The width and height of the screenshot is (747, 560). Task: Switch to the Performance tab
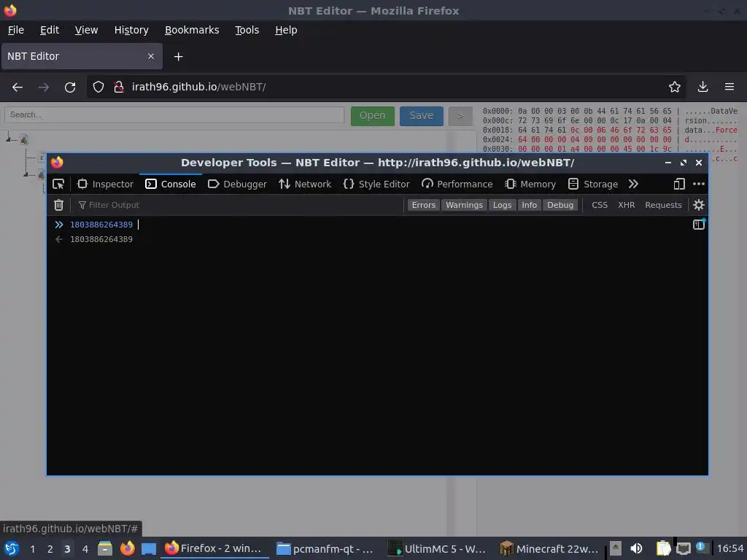pyautogui.click(x=457, y=184)
